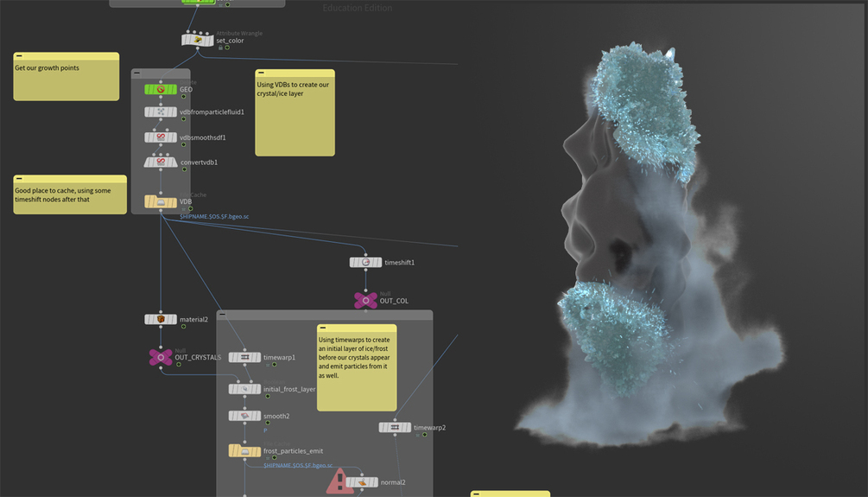Select the pink OUT_COL null node
The image size is (868, 497).
click(x=365, y=300)
